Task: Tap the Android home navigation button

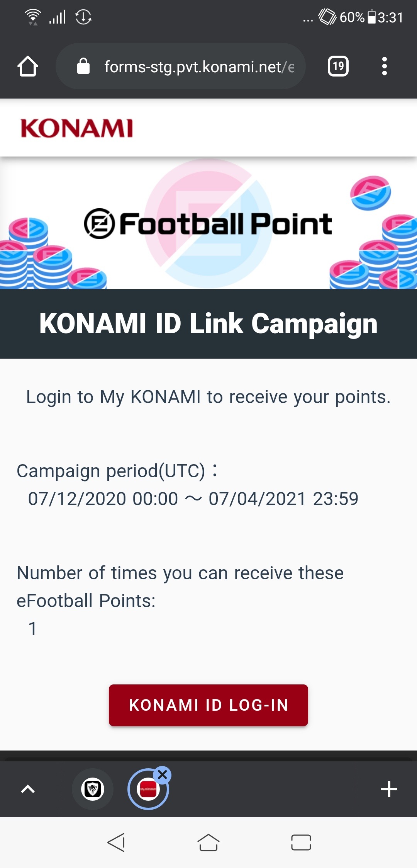Action: click(x=208, y=843)
